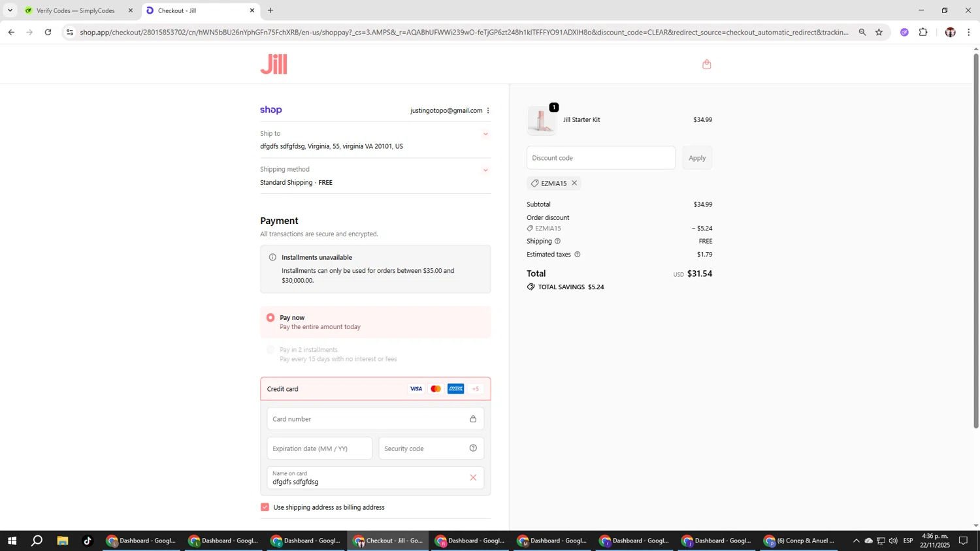Screen dimensions: 980x551
Task: Open Checkout - Jill taskbar window
Action: click(x=388, y=541)
